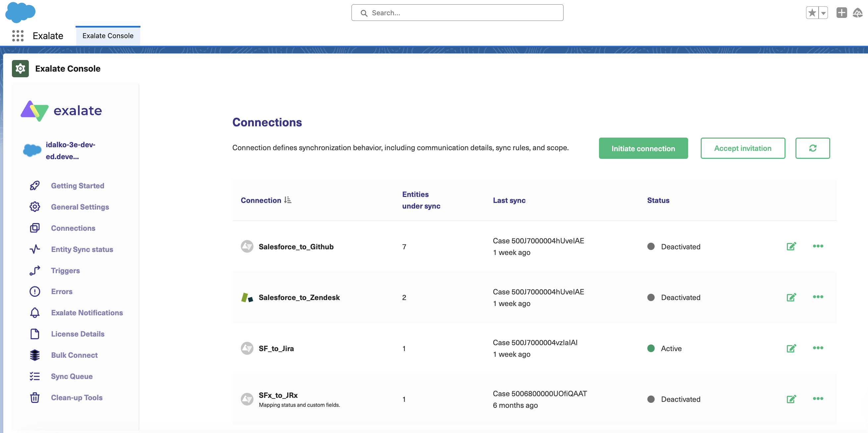Image resolution: width=868 pixels, height=433 pixels.
Task: Click in the Search field
Action: coord(457,13)
